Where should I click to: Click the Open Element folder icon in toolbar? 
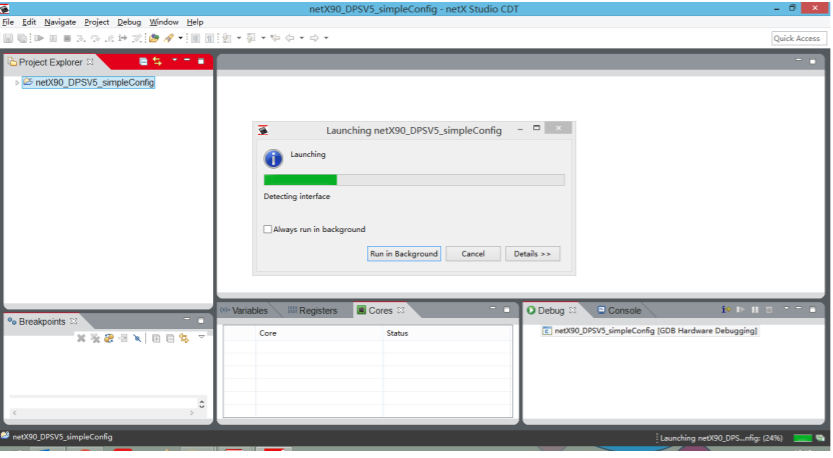(x=154, y=38)
